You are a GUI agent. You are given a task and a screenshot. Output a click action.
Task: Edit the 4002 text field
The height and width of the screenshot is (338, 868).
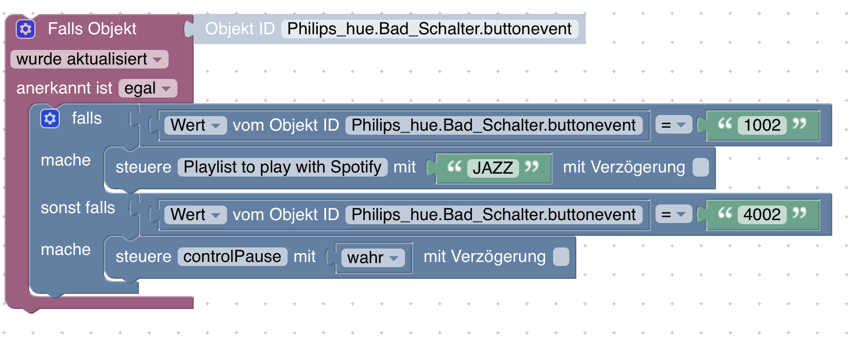coord(762,214)
